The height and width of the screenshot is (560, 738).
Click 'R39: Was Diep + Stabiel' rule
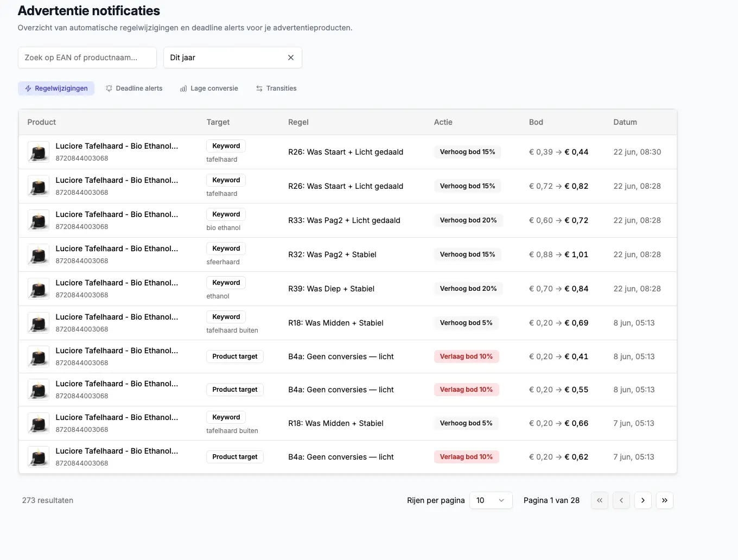331,289
